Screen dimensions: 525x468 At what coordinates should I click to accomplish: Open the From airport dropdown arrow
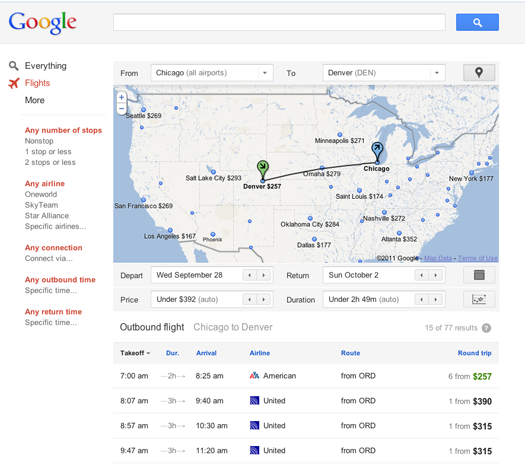pos(265,73)
